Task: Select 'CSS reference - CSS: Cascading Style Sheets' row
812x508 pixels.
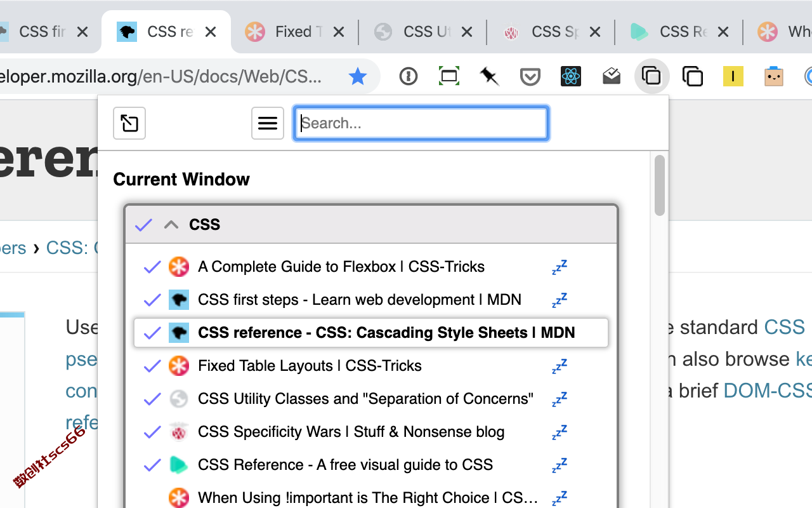Action: [x=371, y=333]
